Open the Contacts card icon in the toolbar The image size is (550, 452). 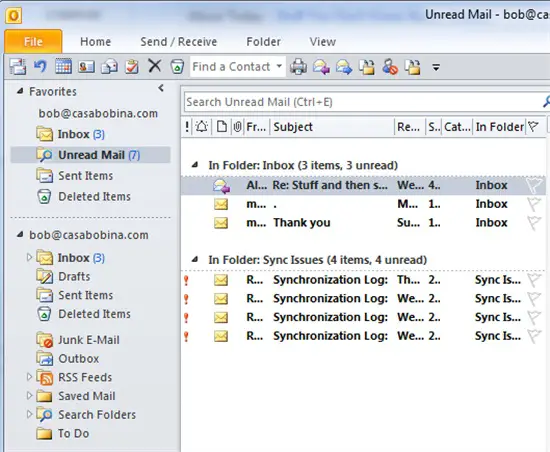(86, 67)
